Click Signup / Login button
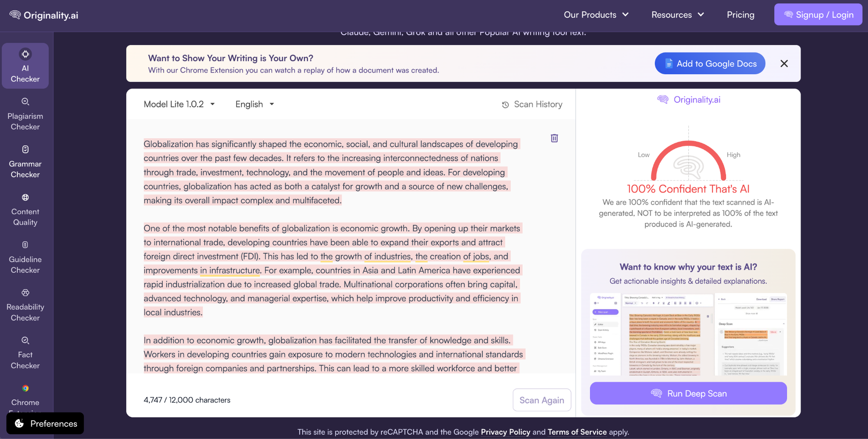868x439 pixels. (818, 14)
